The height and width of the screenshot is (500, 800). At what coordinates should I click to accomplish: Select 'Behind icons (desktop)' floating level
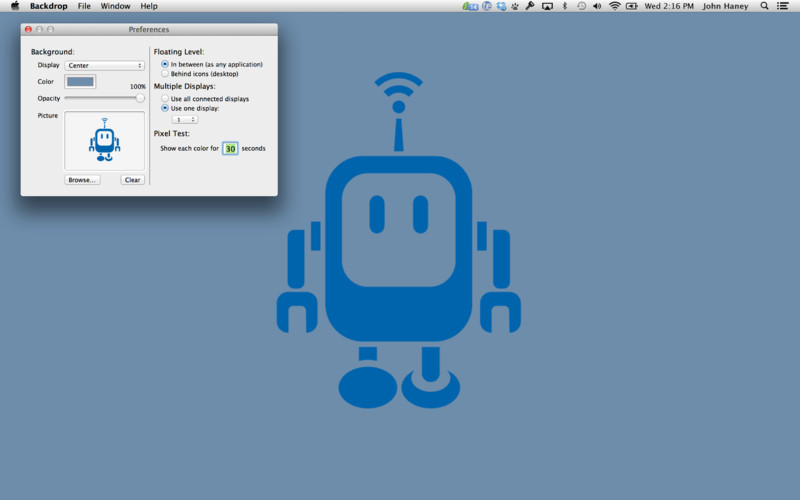pos(165,73)
